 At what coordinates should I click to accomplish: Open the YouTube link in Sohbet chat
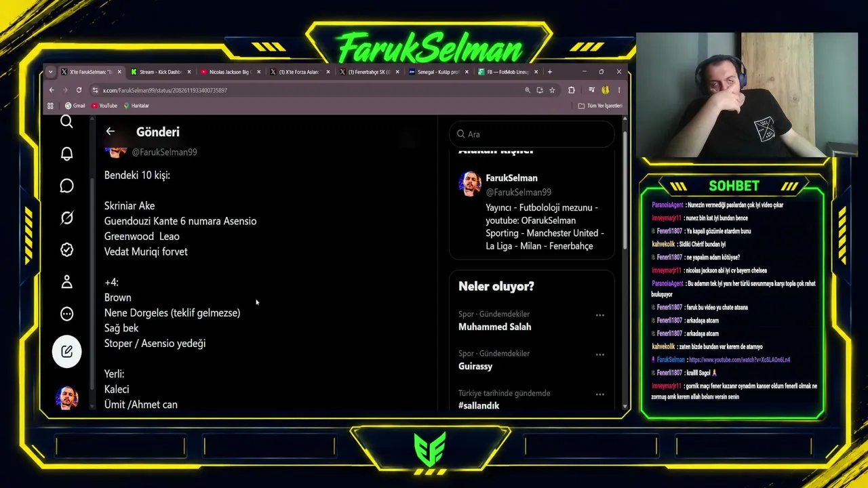(x=739, y=360)
